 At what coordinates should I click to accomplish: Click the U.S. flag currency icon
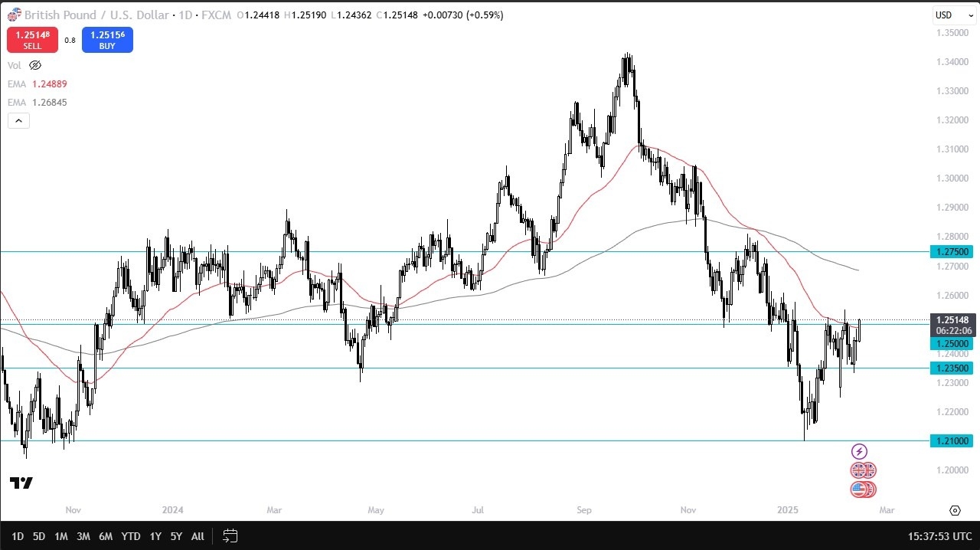tap(863, 489)
